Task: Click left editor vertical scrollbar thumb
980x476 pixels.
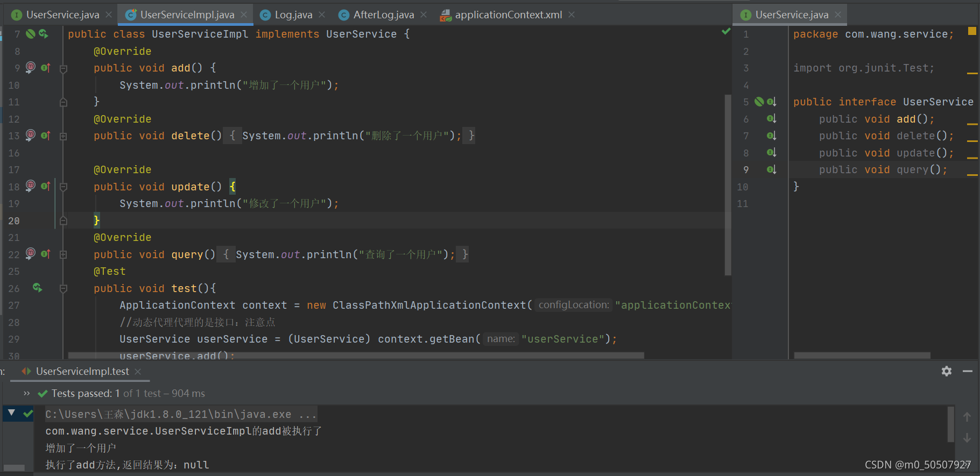Action: click(x=728, y=185)
